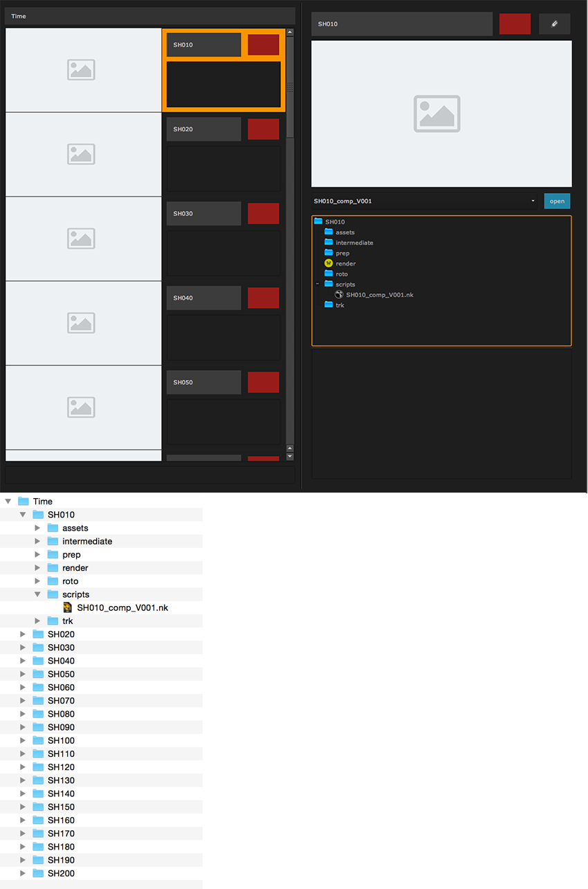Image resolution: width=588 pixels, height=889 pixels.
Task: Click the pencil edit icon button
Action: click(x=554, y=24)
